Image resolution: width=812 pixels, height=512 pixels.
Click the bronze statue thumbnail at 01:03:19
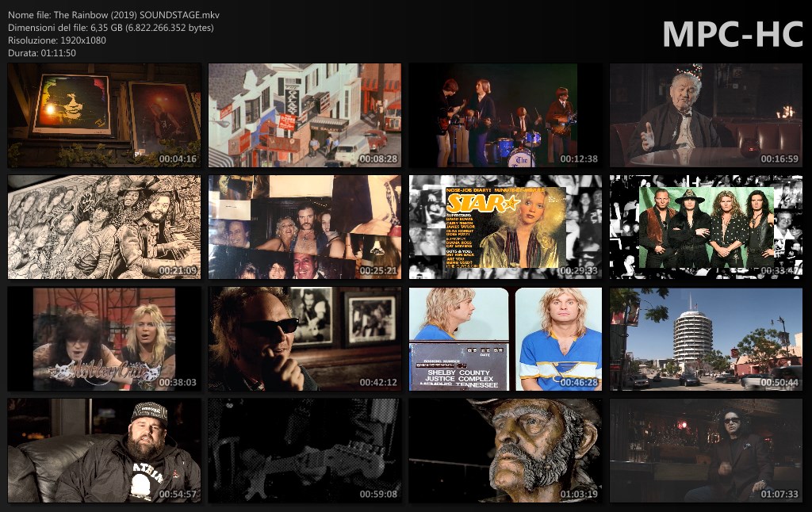(505, 450)
